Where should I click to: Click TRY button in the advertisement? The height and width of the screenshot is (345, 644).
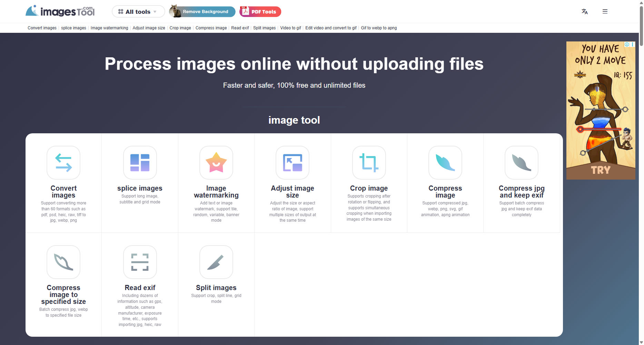click(x=601, y=170)
